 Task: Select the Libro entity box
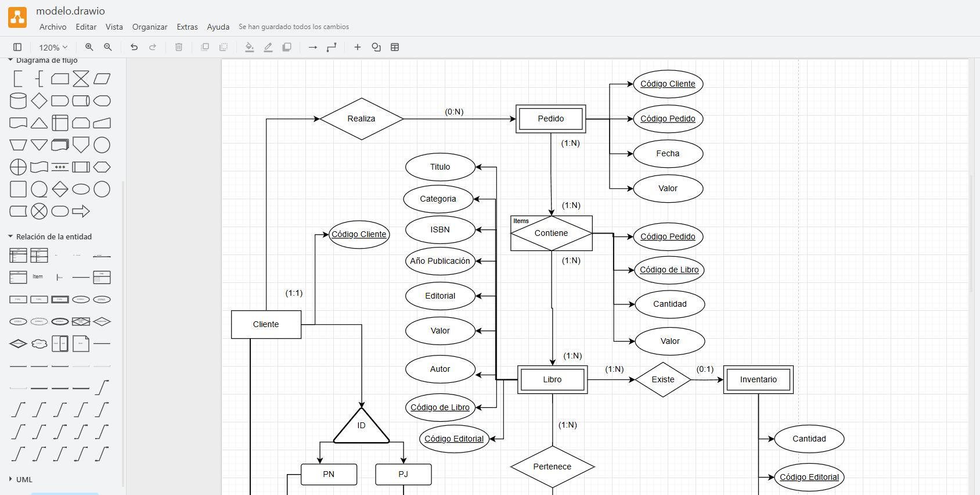[x=552, y=379]
